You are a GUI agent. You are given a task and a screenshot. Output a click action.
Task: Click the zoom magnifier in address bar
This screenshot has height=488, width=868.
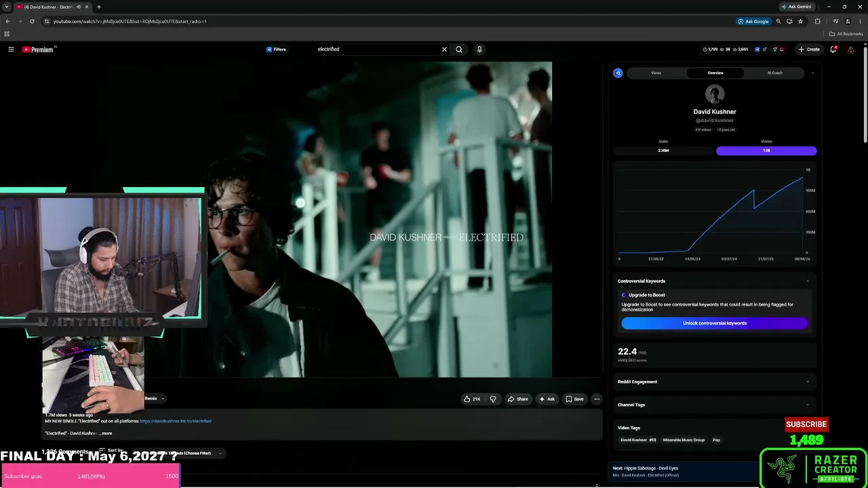point(778,21)
